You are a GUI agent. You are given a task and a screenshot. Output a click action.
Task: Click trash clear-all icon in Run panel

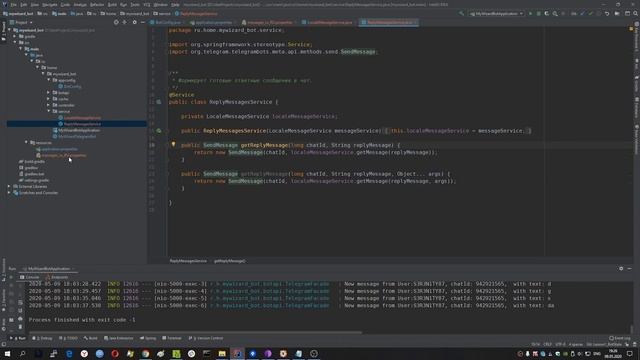click(x=20, y=327)
